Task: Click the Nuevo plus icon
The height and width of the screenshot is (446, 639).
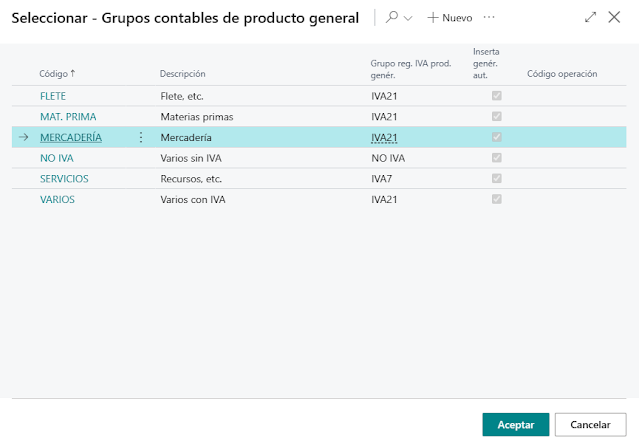Action: (x=433, y=18)
